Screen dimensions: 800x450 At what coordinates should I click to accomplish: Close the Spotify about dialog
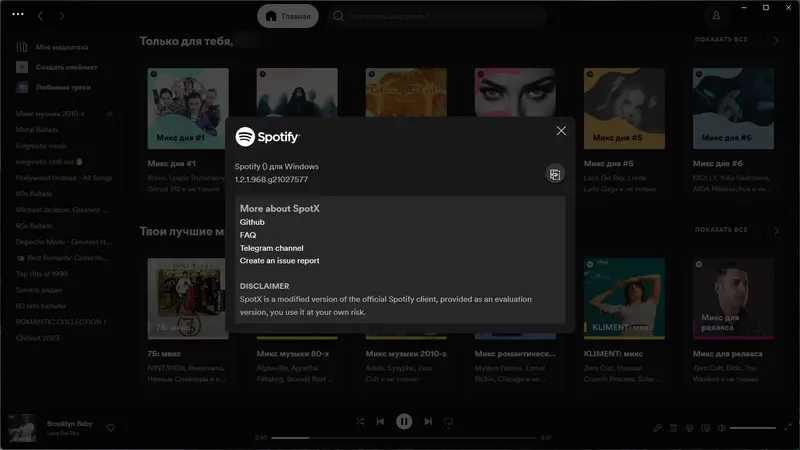561,131
